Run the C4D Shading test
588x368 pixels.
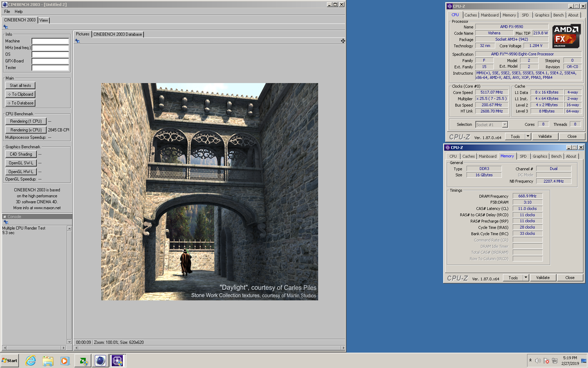coord(21,154)
